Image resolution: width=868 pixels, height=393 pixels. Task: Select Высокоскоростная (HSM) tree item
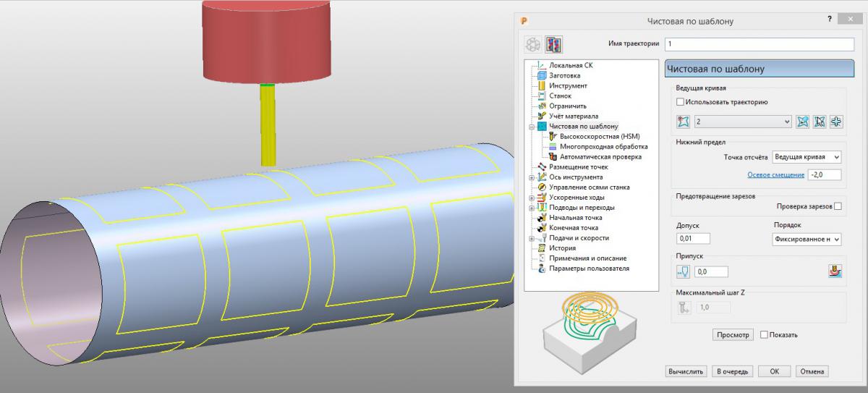pyautogui.click(x=594, y=136)
